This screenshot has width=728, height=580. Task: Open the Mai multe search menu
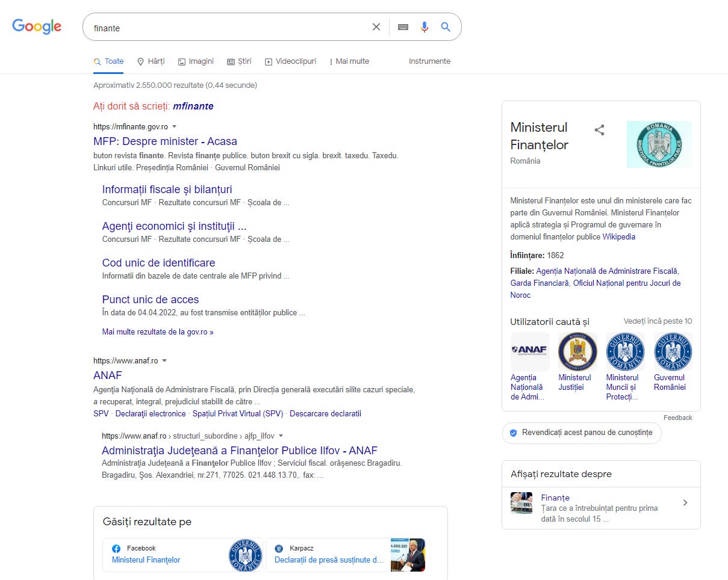tap(349, 61)
